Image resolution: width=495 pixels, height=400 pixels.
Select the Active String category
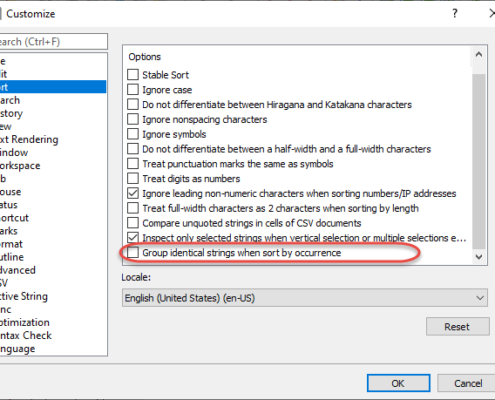pos(24,296)
